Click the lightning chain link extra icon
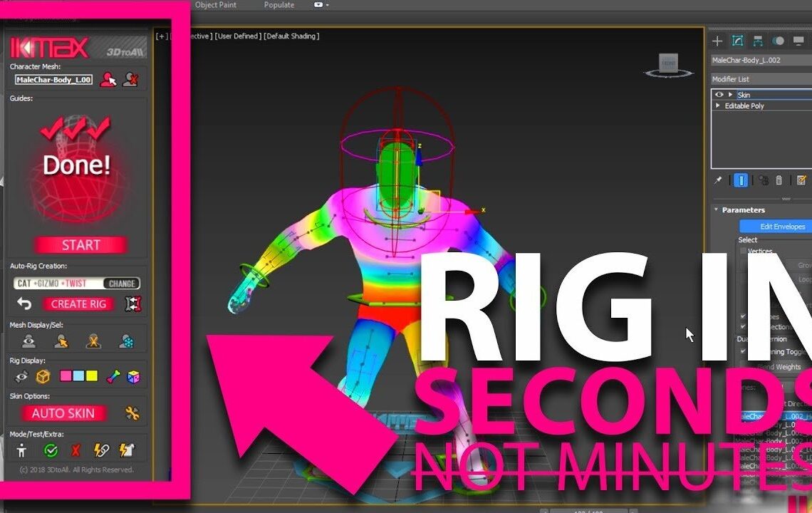Screen dimensions: 812x513 pos(103,450)
